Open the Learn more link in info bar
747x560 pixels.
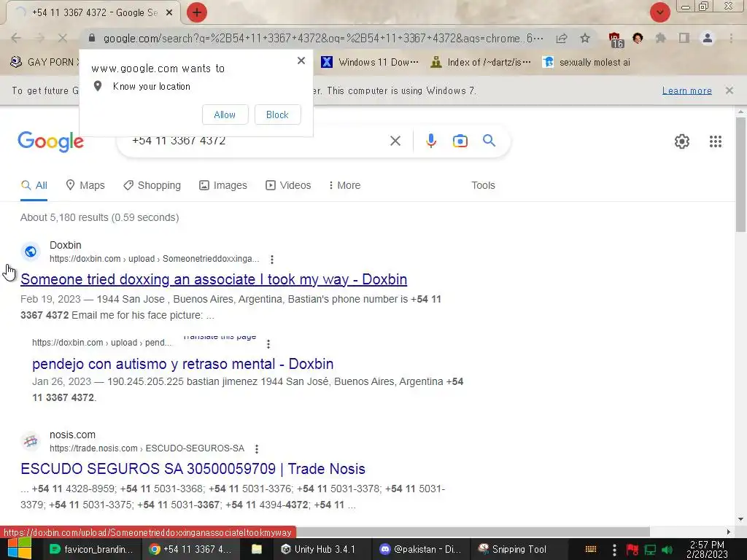pyautogui.click(x=687, y=90)
